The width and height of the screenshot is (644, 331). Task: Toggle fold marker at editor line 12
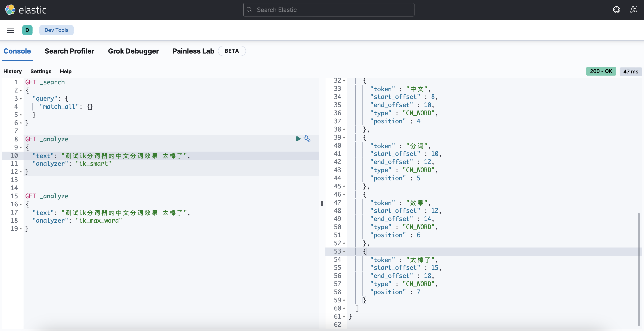(21, 172)
